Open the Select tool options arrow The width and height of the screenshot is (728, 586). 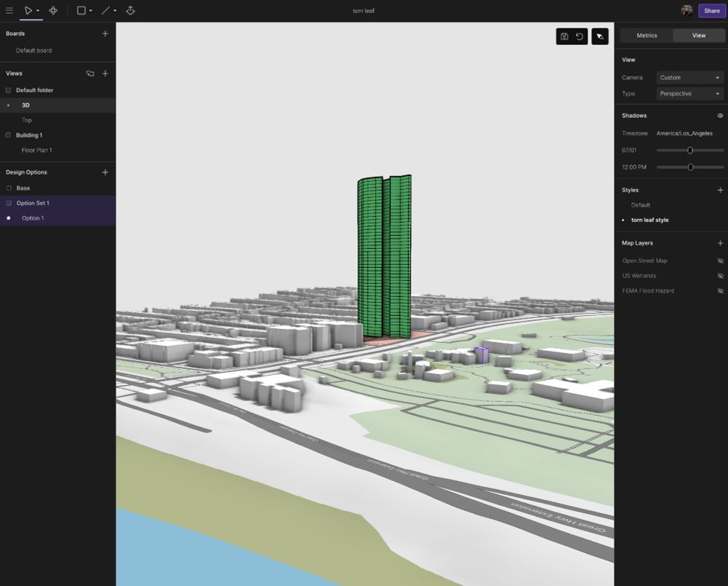click(38, 11)
